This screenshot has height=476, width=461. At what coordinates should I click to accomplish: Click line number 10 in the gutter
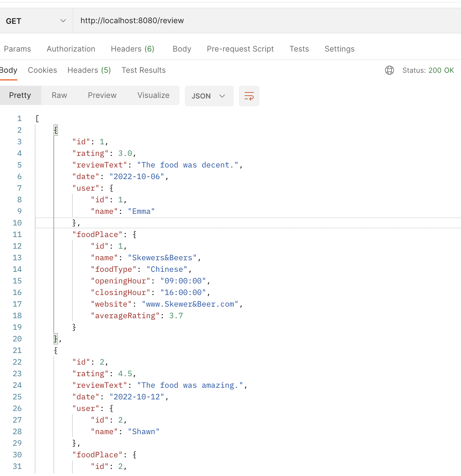(x=17, y=223)
